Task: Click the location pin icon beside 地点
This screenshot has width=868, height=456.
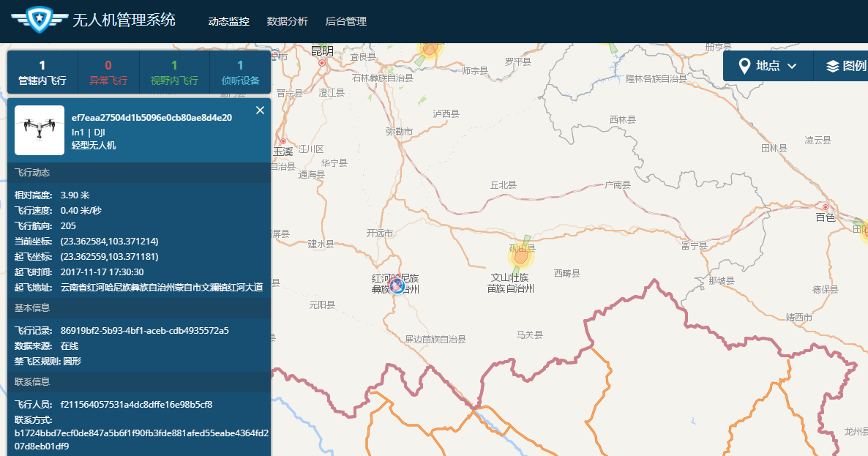Action: (744, 66)
